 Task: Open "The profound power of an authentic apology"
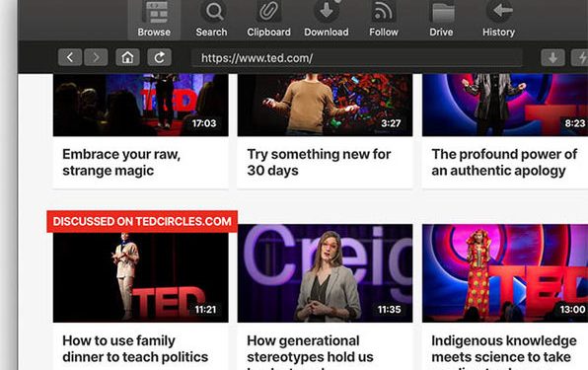504,163
